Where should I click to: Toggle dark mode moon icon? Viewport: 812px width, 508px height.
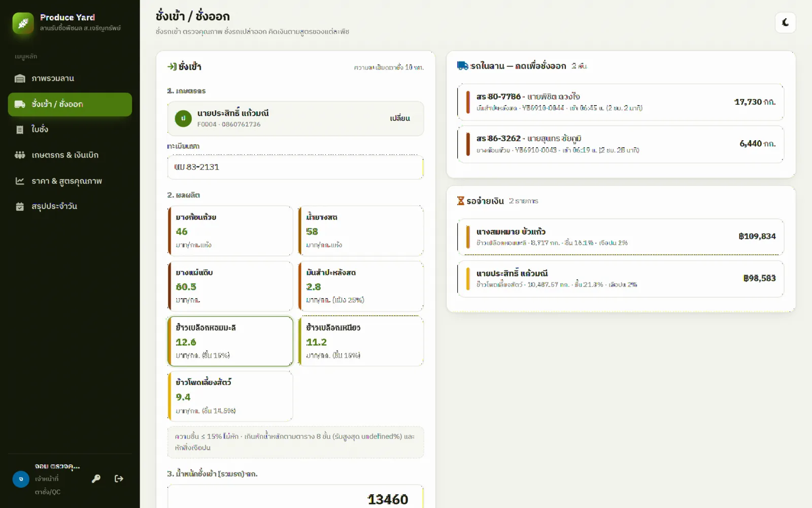785,22
